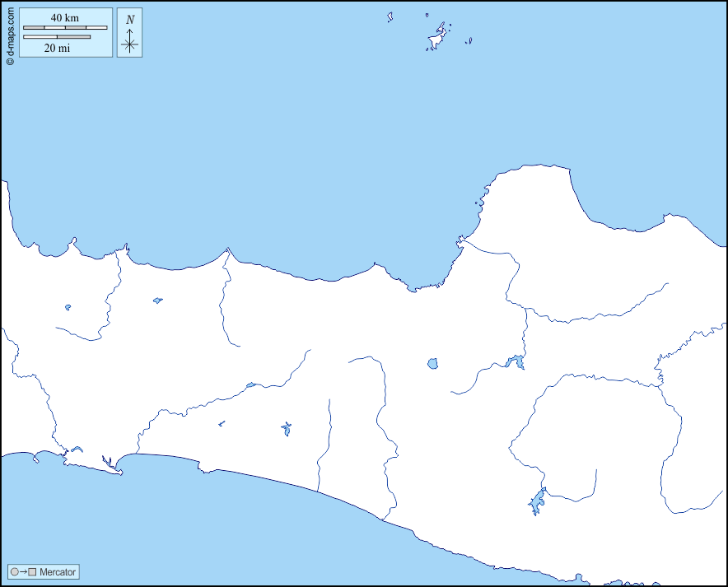Click the westernmost small island in the northern sea
Screen dimensions: 728x587
[x=390, y=16]
